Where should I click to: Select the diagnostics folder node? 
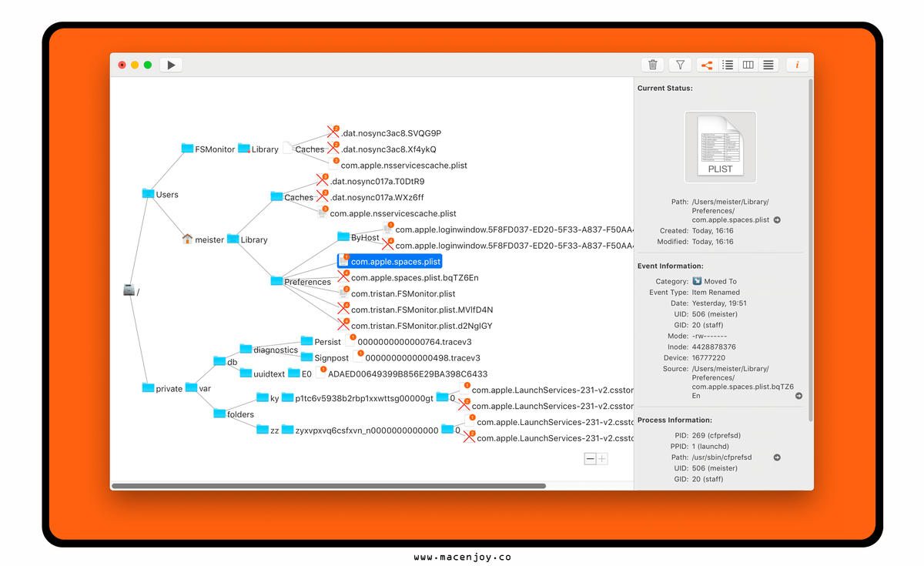[269, 350]
